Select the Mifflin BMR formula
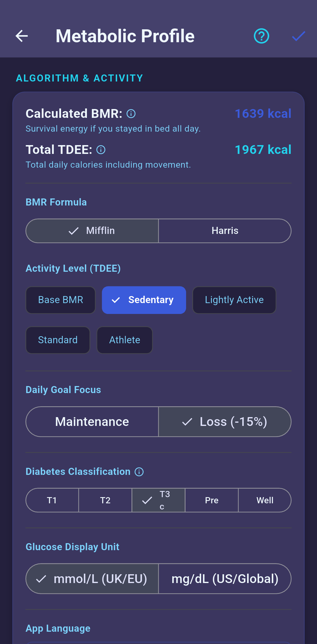 (92, 231)
